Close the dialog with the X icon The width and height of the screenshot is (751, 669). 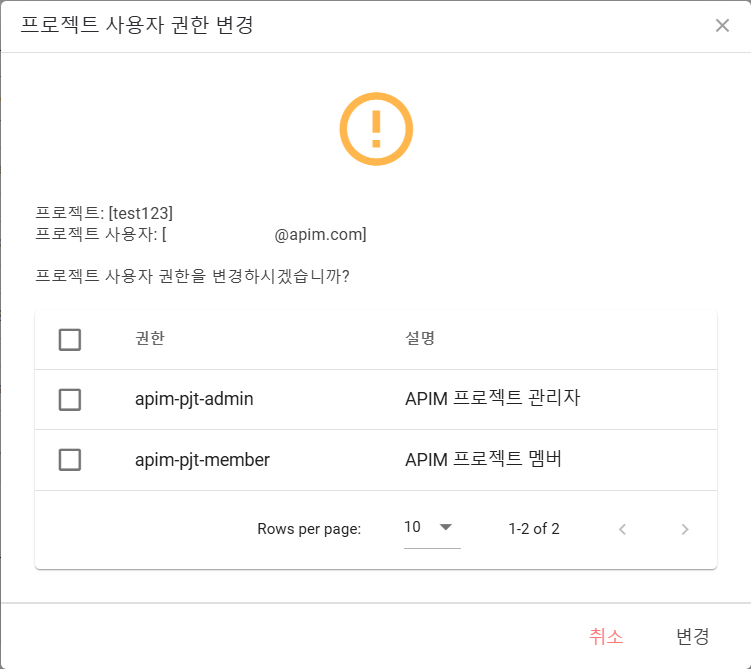click(722, 25)
